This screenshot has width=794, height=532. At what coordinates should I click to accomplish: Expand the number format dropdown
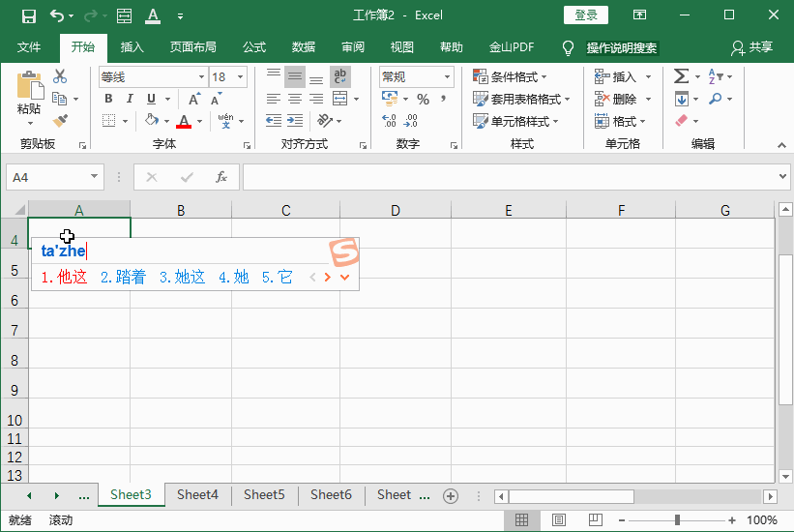coord(447,77)
